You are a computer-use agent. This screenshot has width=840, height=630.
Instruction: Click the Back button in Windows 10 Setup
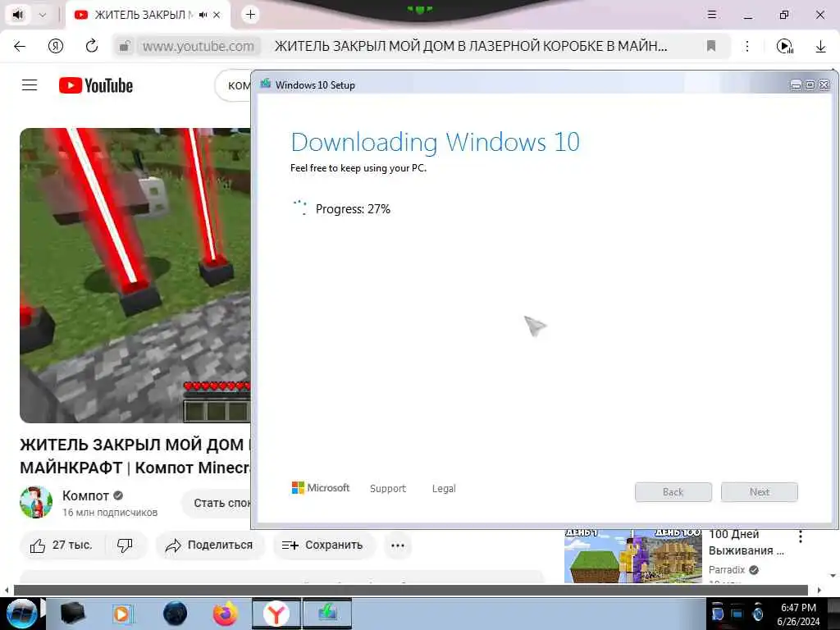673,492
